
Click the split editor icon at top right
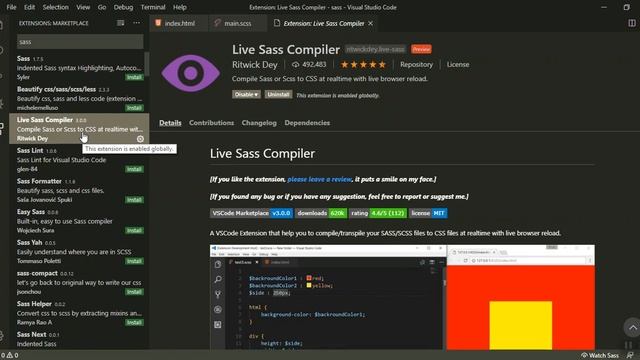click(x=632, y=23)
